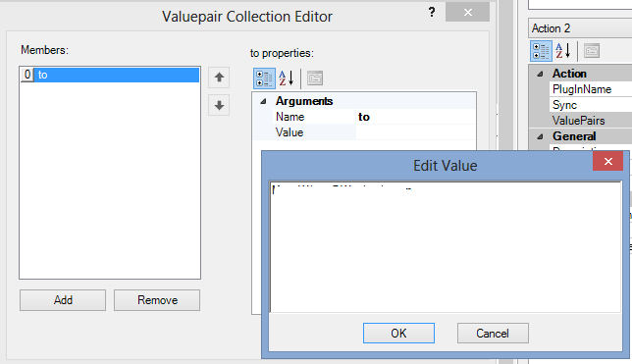
Task: Move member down with the down arrow
Action: [x=219, y=105]
